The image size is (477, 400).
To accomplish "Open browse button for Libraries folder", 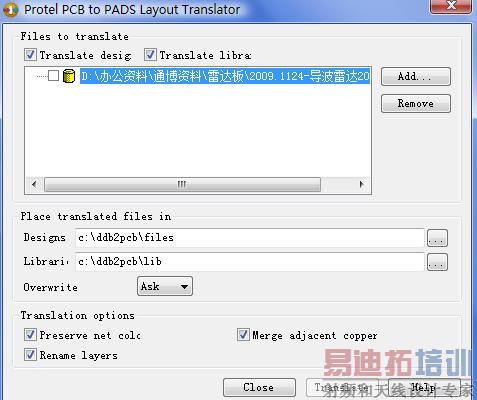I will point(437,262).
